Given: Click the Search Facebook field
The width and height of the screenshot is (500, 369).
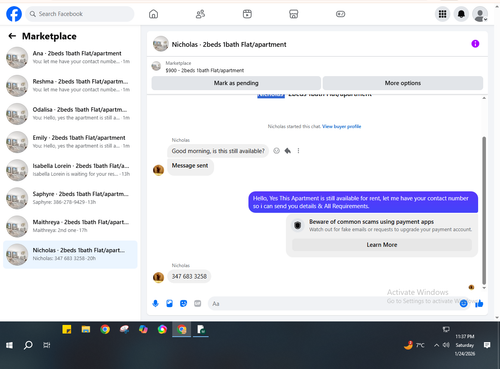Looking at the screenshot, I should click(80, 14).
